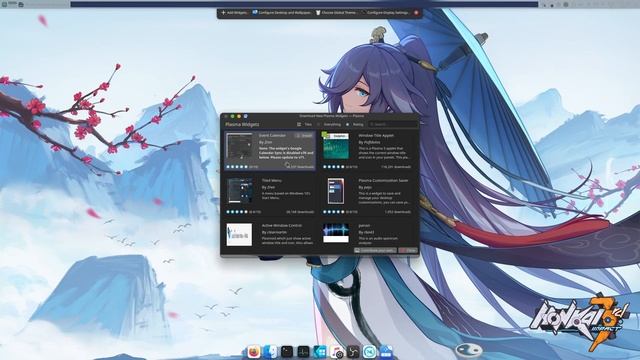Click Choose Global Theme

tap(336, 13)
